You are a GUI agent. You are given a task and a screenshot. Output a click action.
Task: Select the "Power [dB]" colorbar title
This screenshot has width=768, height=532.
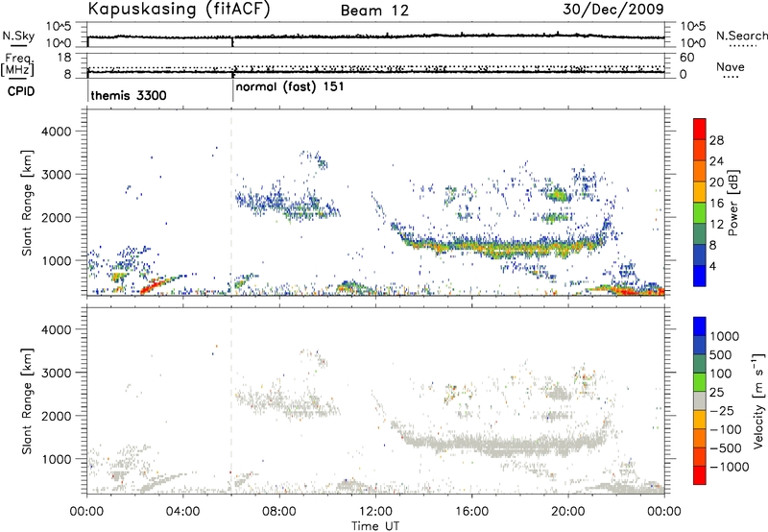[x=733, y=203]
